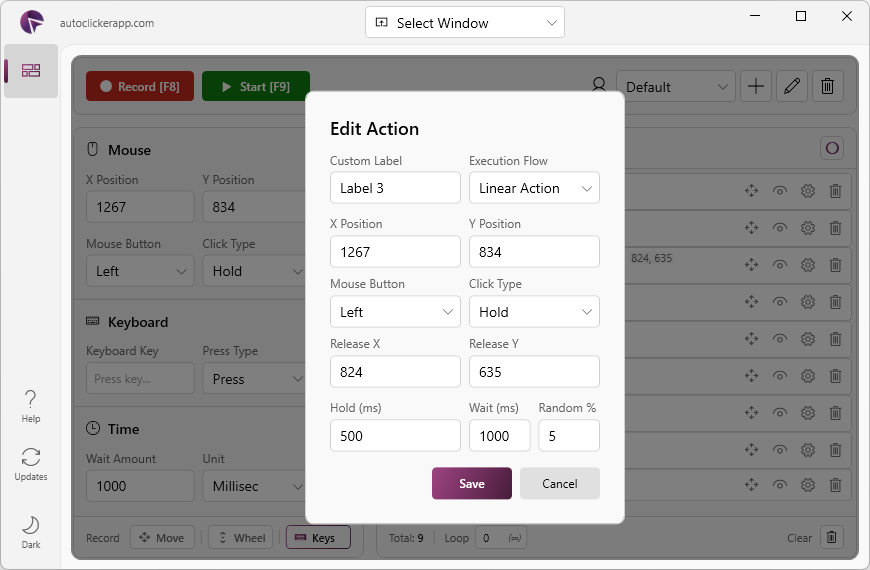
Task: Click Y Position field in Edit Action dialog
Action: 534,252
